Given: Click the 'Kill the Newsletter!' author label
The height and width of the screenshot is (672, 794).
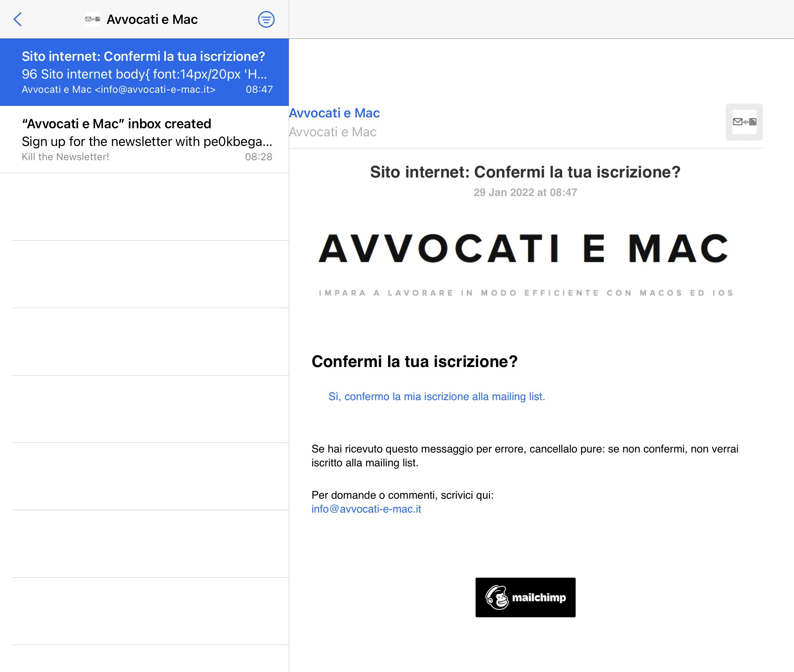Looking at the screenshot, I should tap(65, 157).
